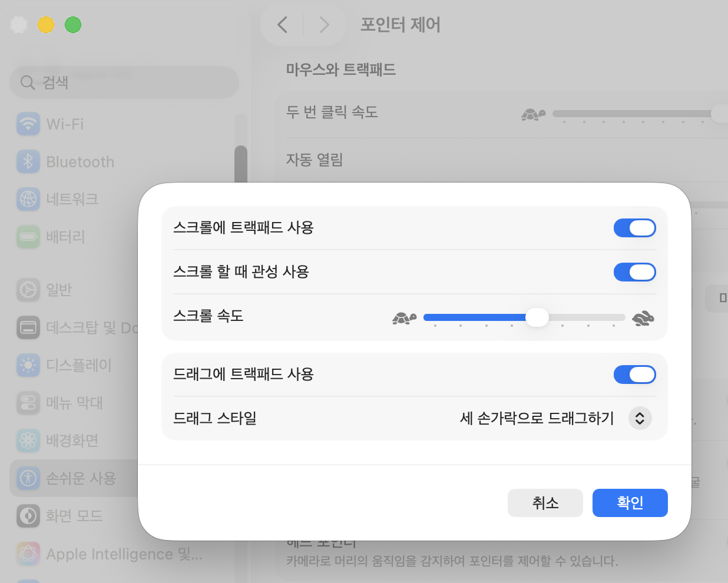The image size is (728, 583).
Task: Adjust the 스크롤 속도 slider handle
Action: (537, 317)
